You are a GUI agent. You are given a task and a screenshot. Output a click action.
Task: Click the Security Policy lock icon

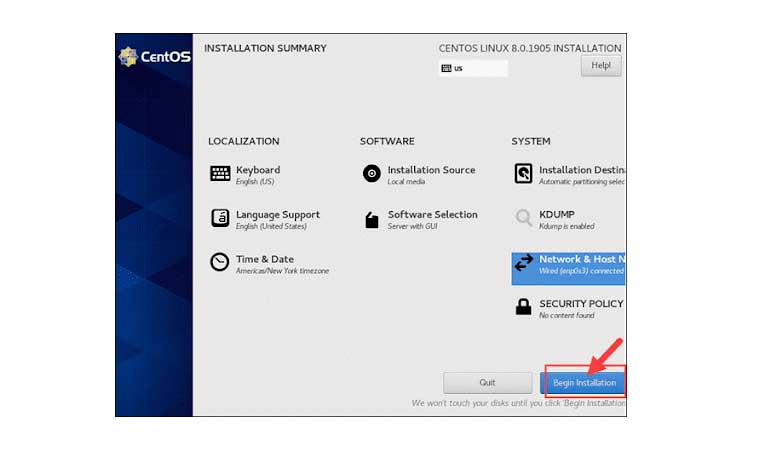523,307
